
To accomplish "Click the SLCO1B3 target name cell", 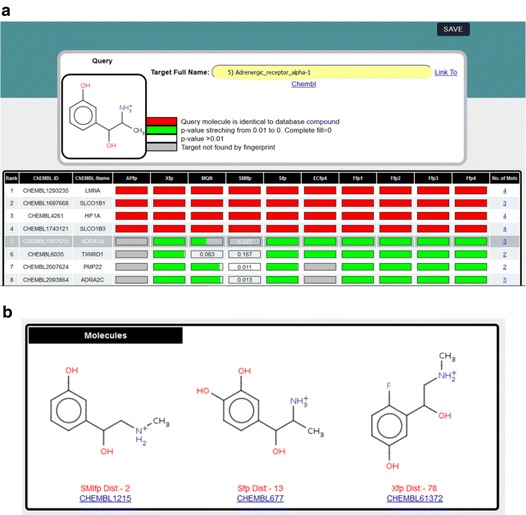I will tap(92, 228).
